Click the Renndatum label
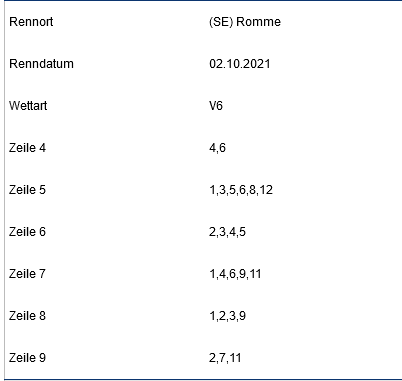Screen dimensions: 402x381 (x=41, y=64)
